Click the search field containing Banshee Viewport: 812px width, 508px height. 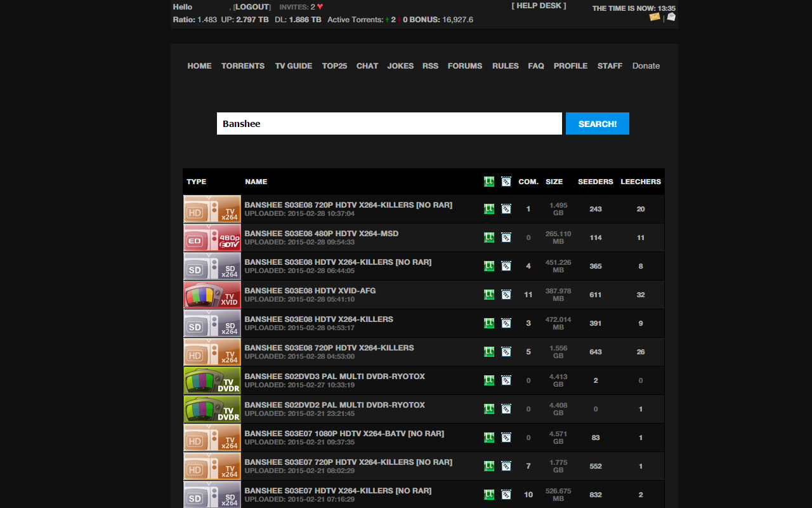(x=389, y=124)
